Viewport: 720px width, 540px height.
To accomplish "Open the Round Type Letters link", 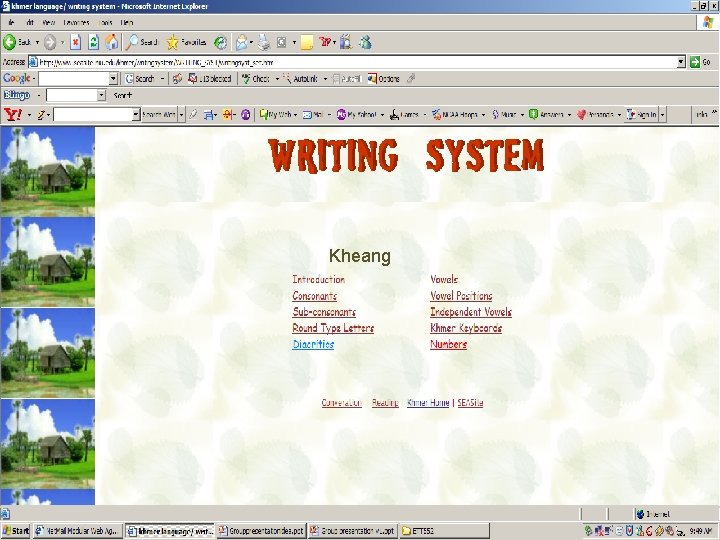I will click(x=333, y=328).
